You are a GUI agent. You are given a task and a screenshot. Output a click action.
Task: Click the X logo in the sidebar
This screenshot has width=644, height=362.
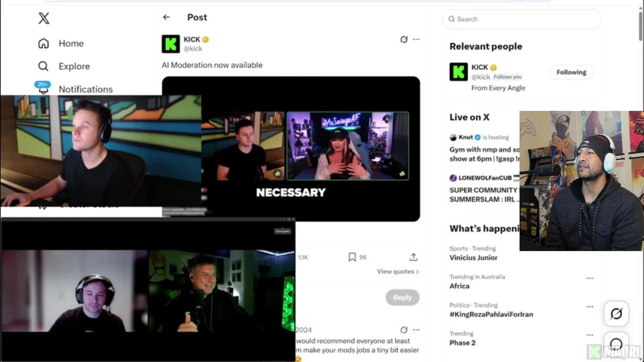tap(44, 19)
